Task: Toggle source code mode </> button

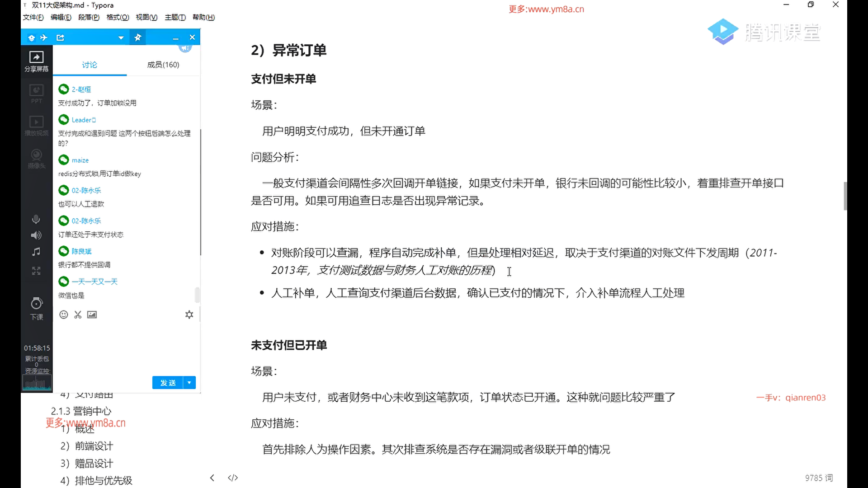Action: point(233,478)
